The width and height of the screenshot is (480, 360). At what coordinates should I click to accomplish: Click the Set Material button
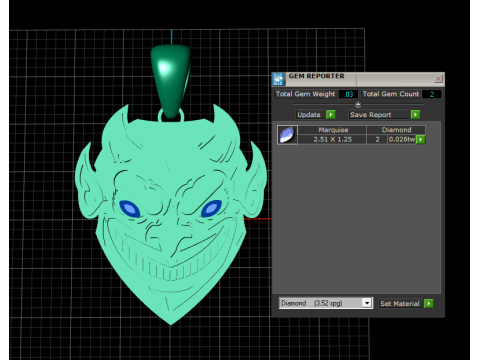(x=400, y=304)
